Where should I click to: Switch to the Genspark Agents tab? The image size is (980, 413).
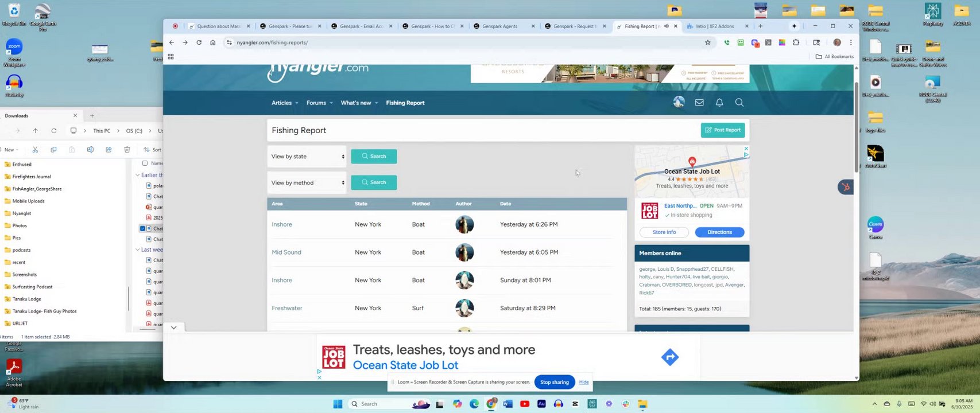click(x=503, y=26)
